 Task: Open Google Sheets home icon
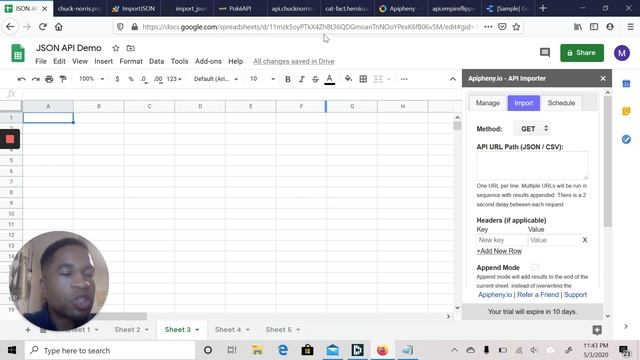18,53
